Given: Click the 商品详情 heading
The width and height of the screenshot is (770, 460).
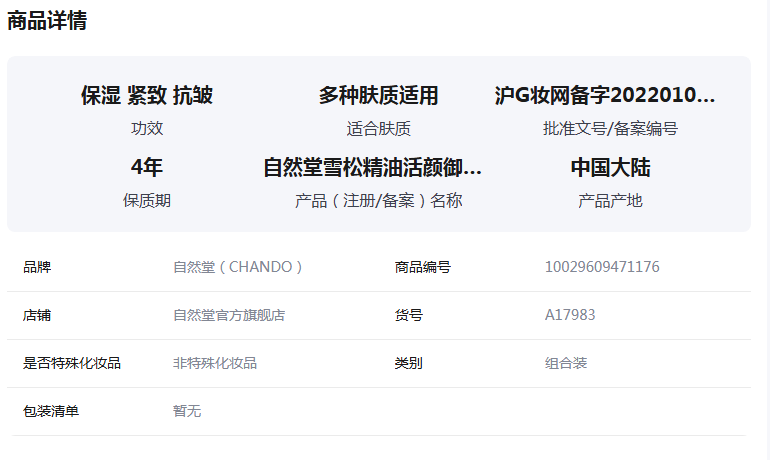Looking at the screenshot, I should click(x=47, y=21).
